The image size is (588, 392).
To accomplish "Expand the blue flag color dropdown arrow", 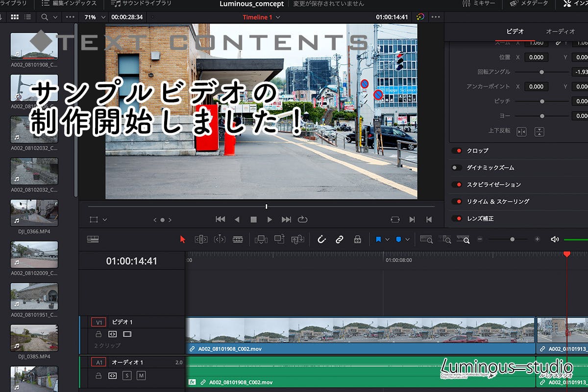I will pos(388,240).
